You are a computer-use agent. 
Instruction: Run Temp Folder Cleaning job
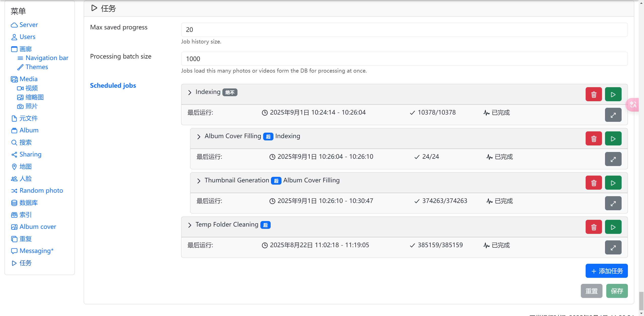click(x=613, y=227)
